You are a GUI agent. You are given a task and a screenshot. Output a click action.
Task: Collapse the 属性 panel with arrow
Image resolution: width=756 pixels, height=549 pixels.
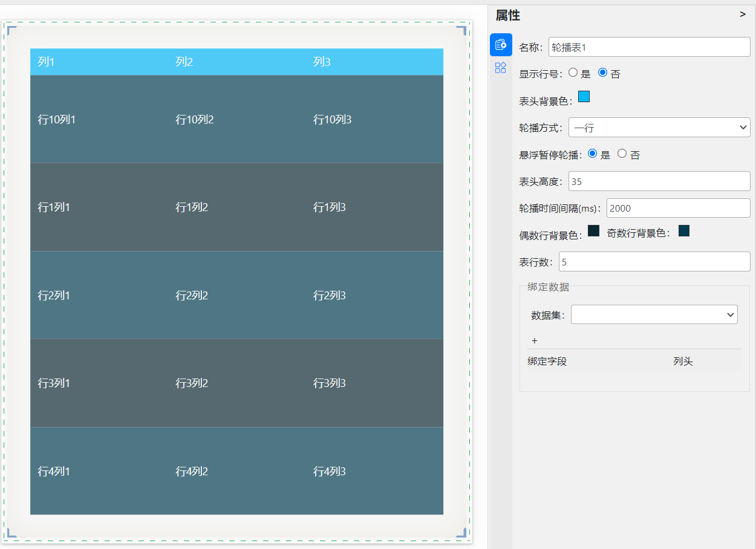point(743,14)
